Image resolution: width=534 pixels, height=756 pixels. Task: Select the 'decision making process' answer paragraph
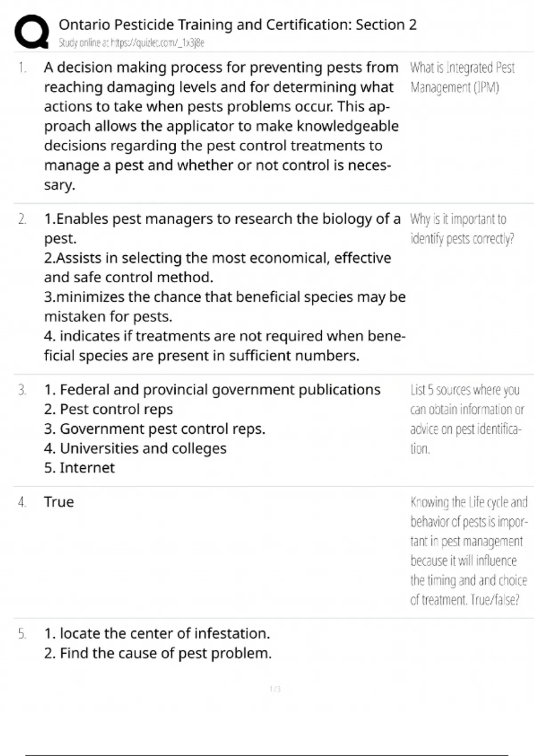point(221,126)
